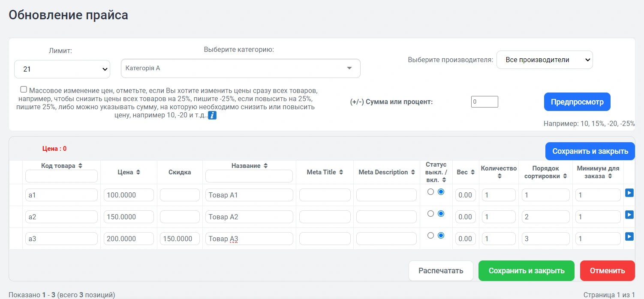Click the blue info icon after the mass-change description
Screen dimensions: 644x299
tap(212, 115)
